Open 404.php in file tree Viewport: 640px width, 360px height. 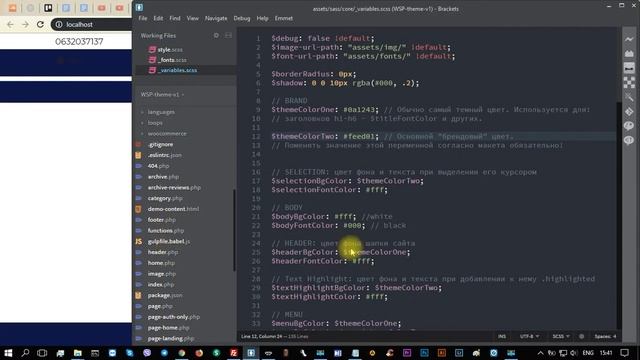(x=158, y=166)
